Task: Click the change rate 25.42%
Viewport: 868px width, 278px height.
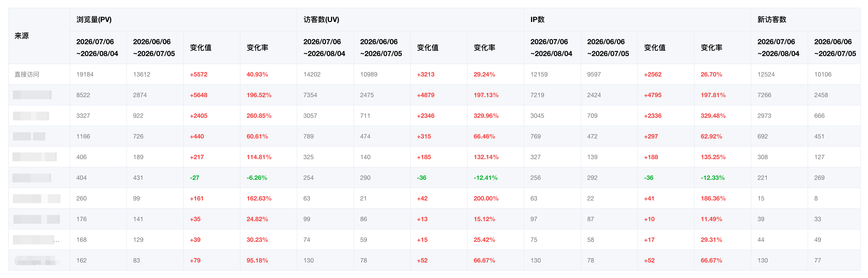Action: pos(485,240)
